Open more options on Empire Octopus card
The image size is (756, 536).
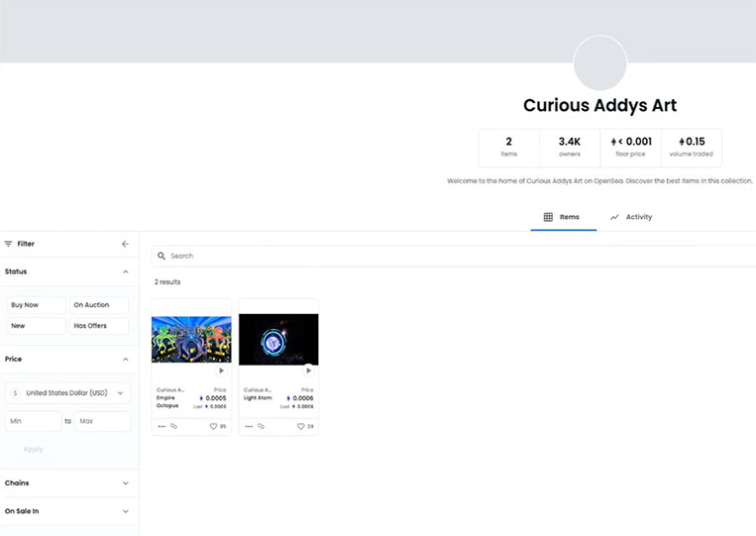(x=162, y=427)
